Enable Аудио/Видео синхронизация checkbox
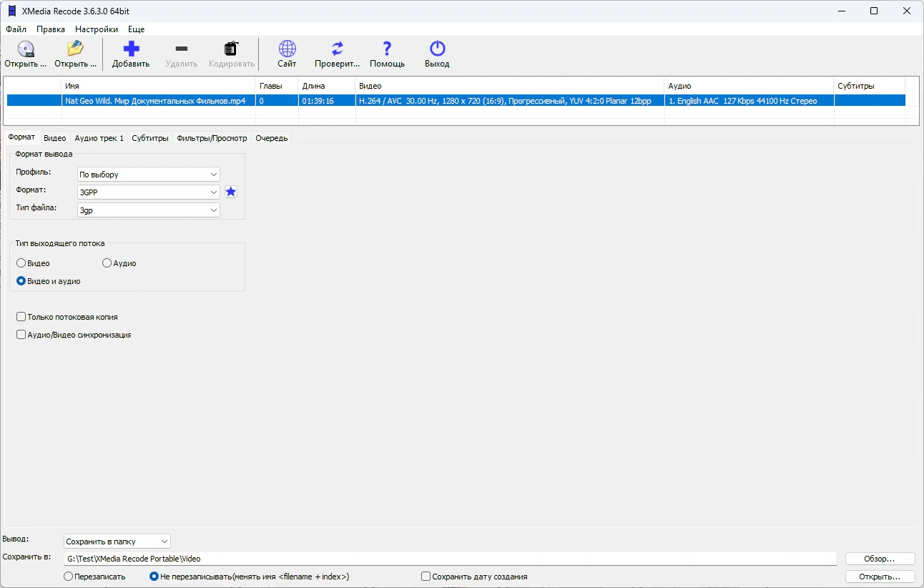Screen dimensions: 924x588 click(x=21, y=335)
